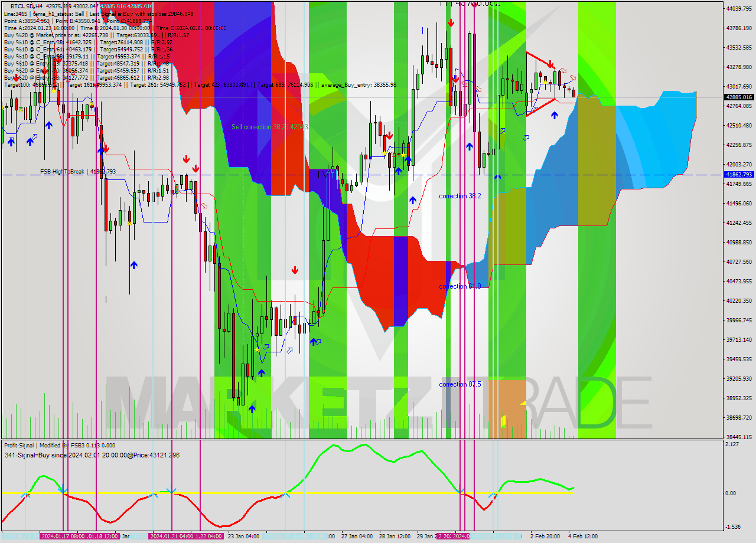
Task: Click the 43532.585 price axis value
Action: pos(739,47)
